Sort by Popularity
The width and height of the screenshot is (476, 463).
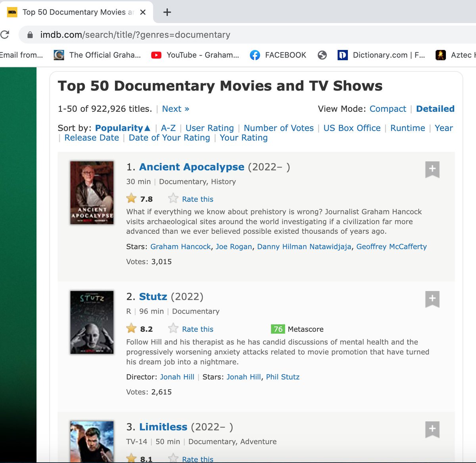pyautogui.click(x=123, y=128)
